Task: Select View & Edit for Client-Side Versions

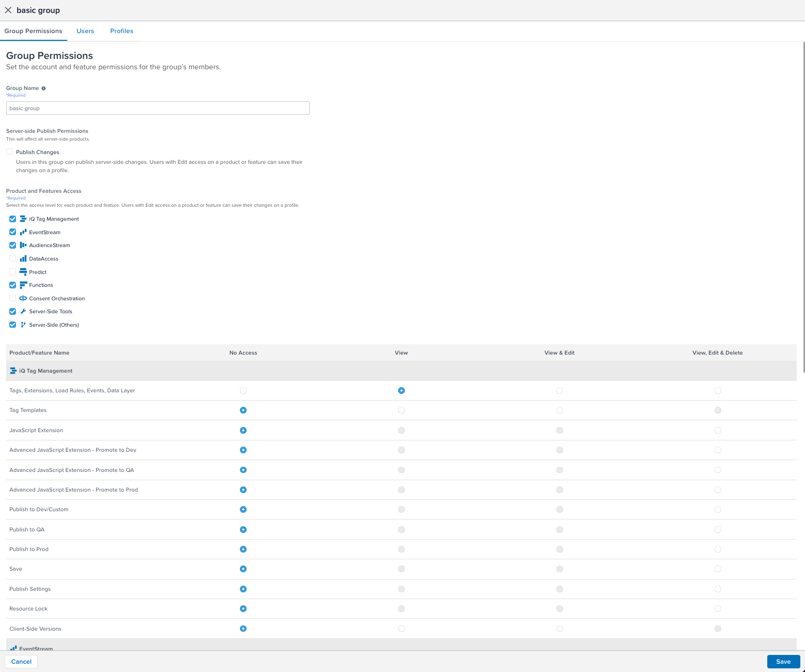Action: [x=559, y=629]
